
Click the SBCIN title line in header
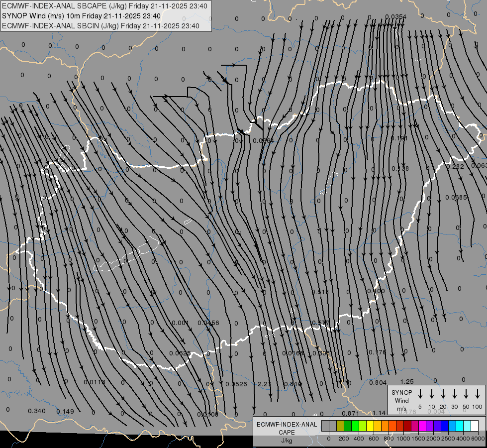coord(100,26)
